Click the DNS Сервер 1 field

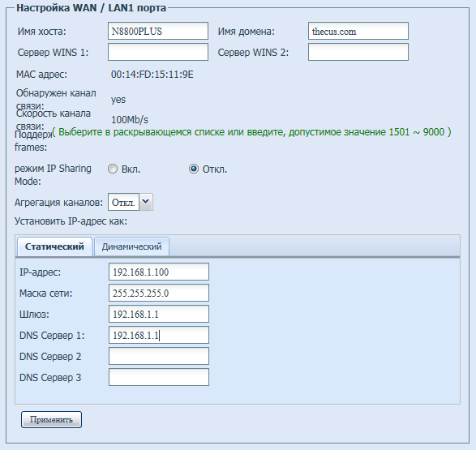[159, 335]
